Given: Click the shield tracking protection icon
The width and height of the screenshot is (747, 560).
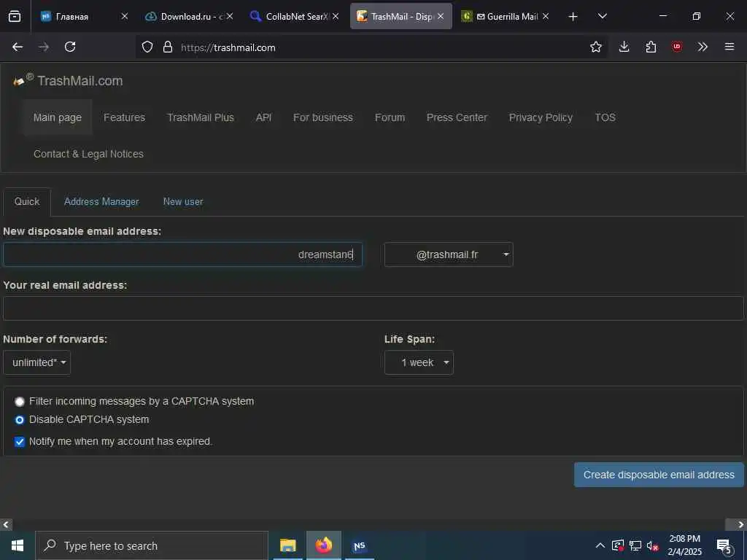Looking at the screenshot, I should pos(147,47).
